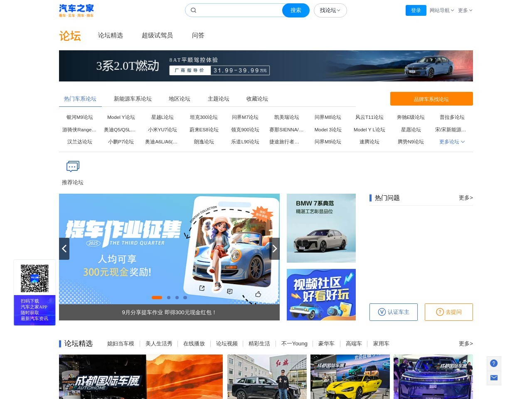
Task: Open the BMW 7系典范 ad image
Action: [x=321, y=228]
